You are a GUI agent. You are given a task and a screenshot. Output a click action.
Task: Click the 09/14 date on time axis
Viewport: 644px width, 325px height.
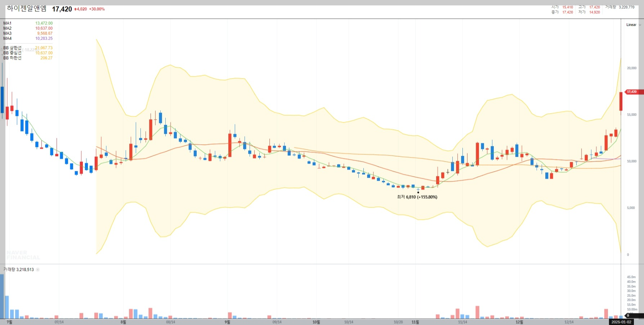pyautogui.click(x=277, y=322)
